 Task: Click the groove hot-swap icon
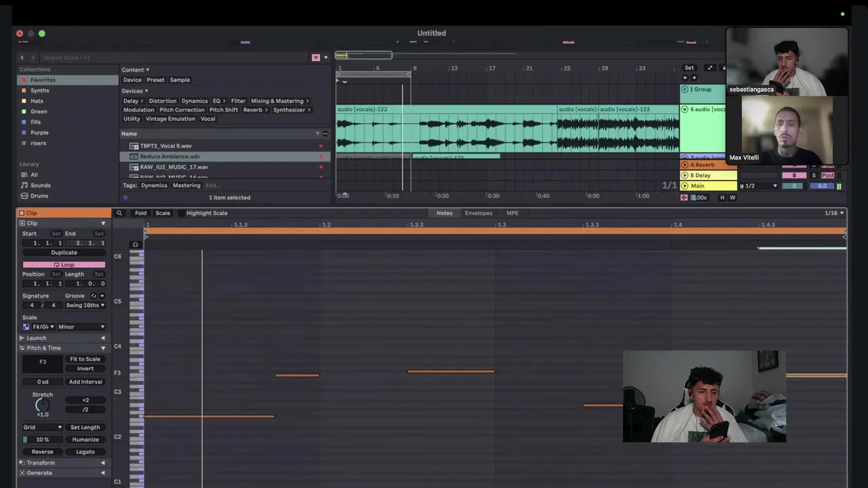click(94, 296)
